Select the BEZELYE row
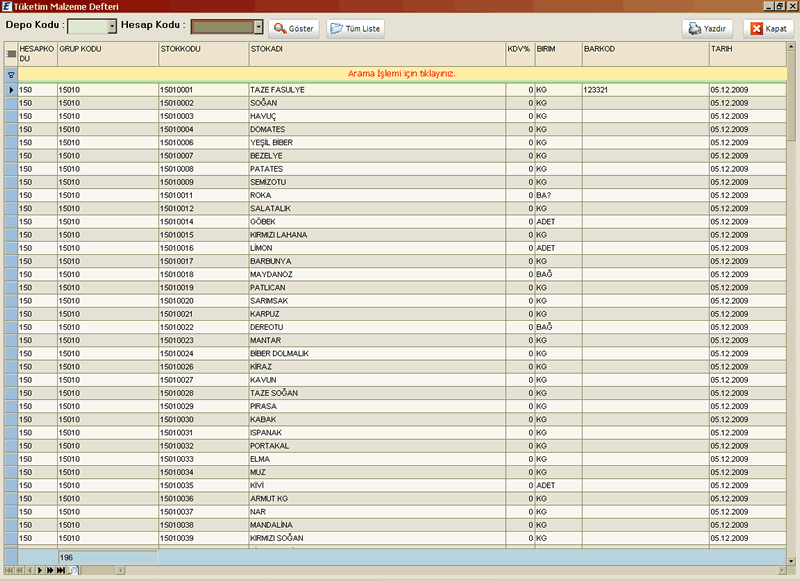 click(402, 156)
